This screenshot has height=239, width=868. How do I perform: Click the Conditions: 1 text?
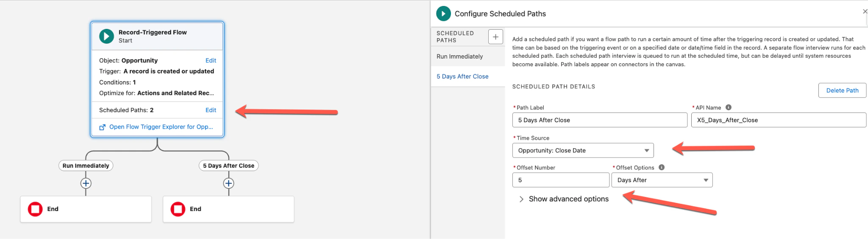coord(117,82)
